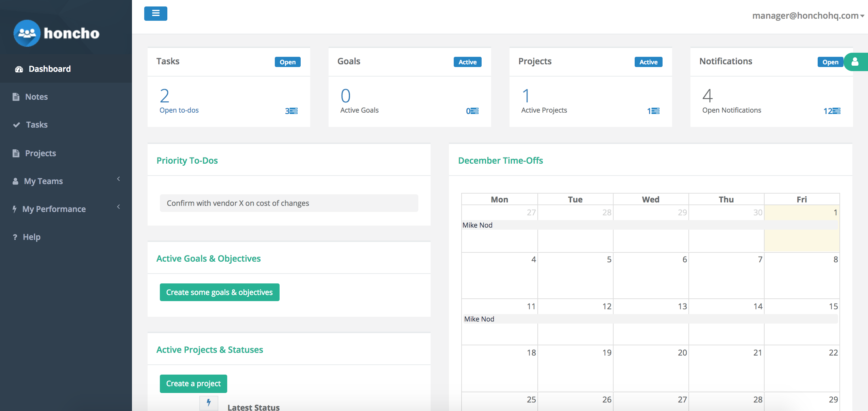The width and height of the screenshot is (868, 411).
Task: Toggle the Open badge on Tasks card
Action: click(287, 62)
